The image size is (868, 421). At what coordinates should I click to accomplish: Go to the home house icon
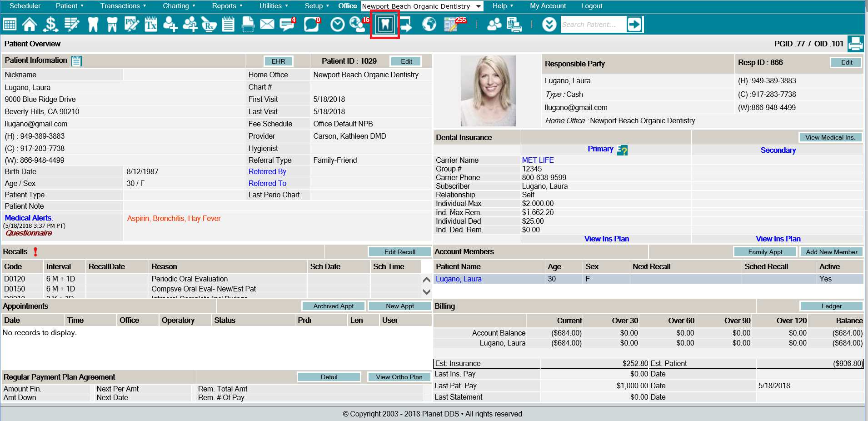click(x=30, y=24)
